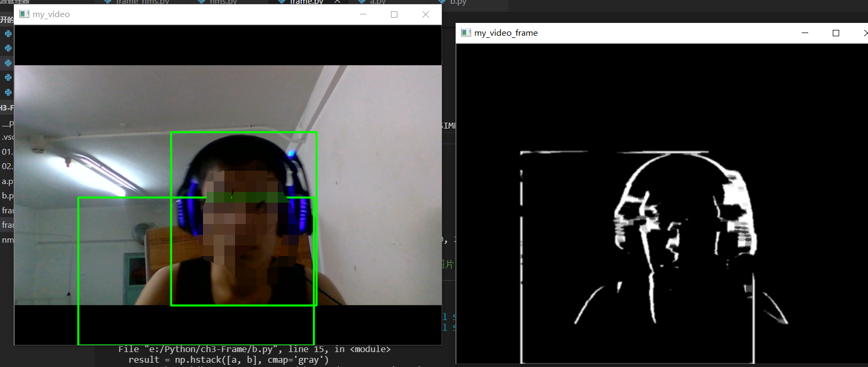Click the np.hstack result line in terminal
868x367 pixels.
click(229, 360)
